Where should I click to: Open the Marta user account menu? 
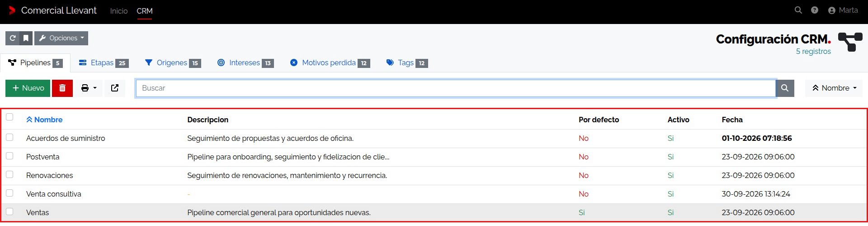click(843, 10)
